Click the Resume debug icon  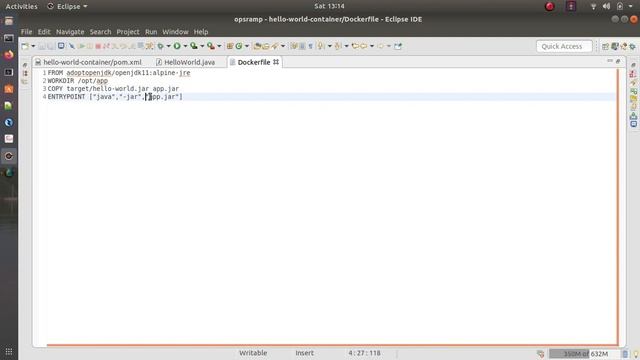point(82,46)
